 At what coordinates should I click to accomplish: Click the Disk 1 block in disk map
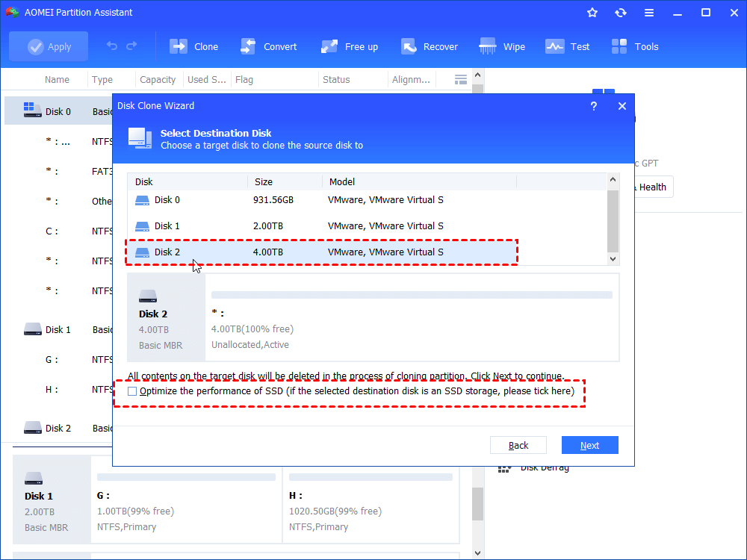pos(52,500)
